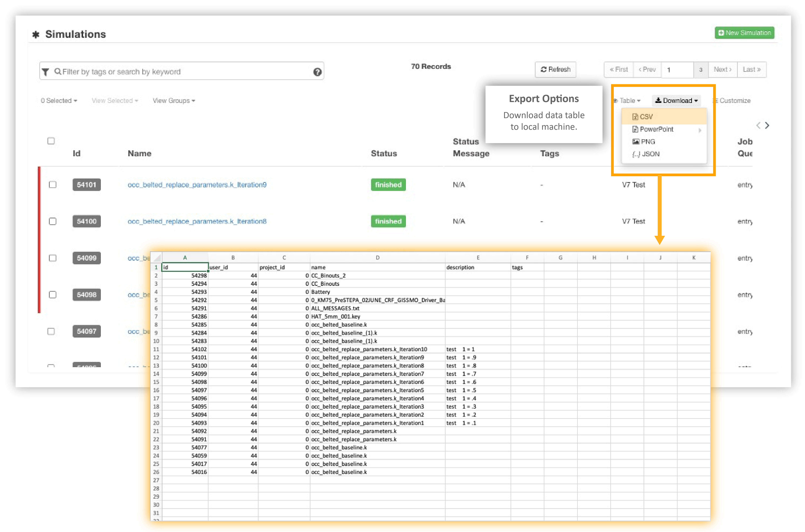Click the New Simulation button
Viewport: 805px width, 532px height.
pos(745,33)
